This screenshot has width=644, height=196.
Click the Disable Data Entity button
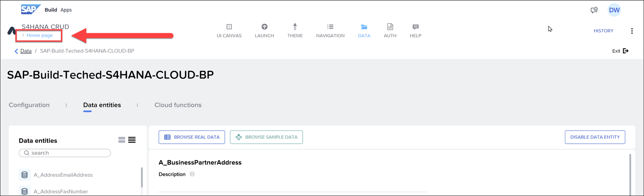pos(595,137)
